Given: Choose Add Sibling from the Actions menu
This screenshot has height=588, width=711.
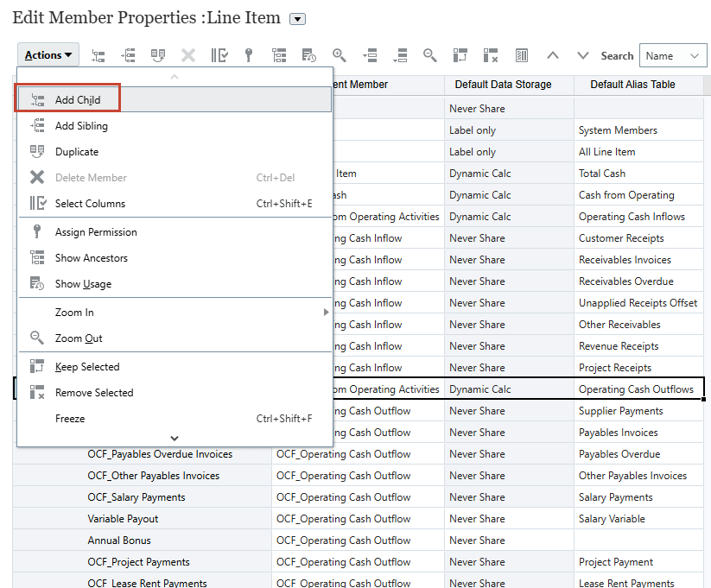Looking at the screenshot, I should point(175,125).
